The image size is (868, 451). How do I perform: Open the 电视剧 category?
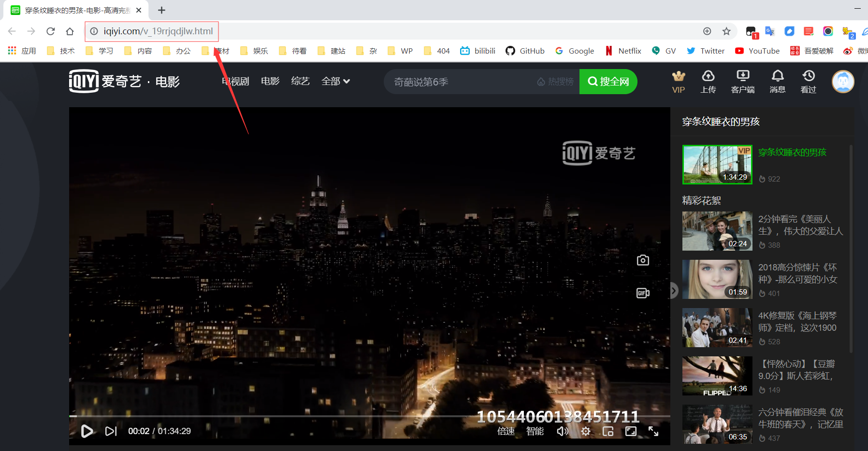click(235, 81)
